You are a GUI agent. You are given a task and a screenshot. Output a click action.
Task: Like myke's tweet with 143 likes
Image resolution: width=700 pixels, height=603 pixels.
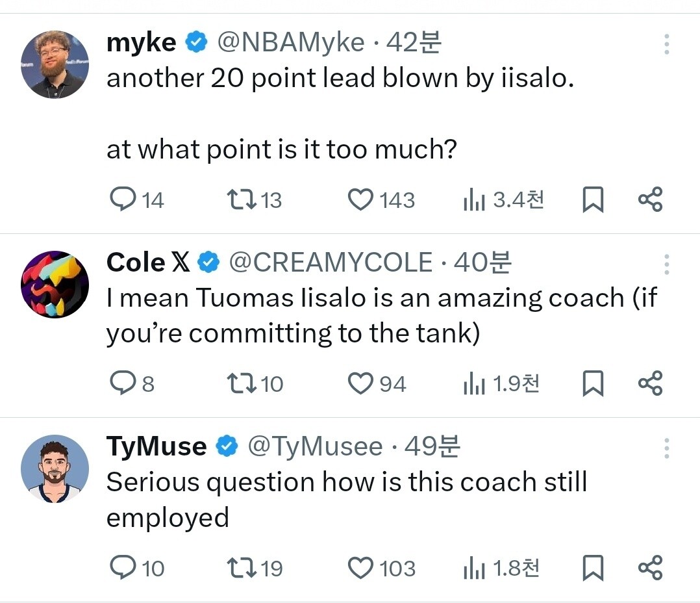(361, 199)
